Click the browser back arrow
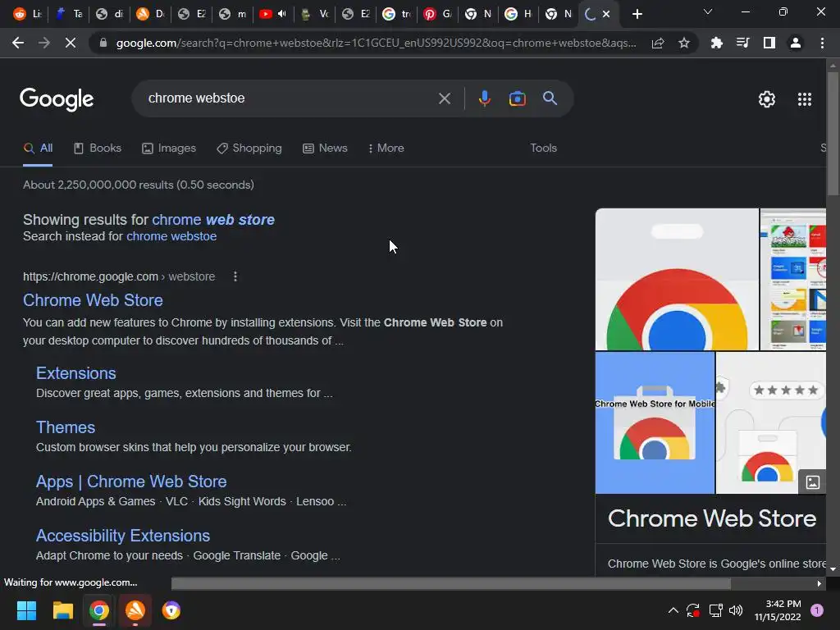This screenshot has height=630, width=840. [x=18, y=43]
